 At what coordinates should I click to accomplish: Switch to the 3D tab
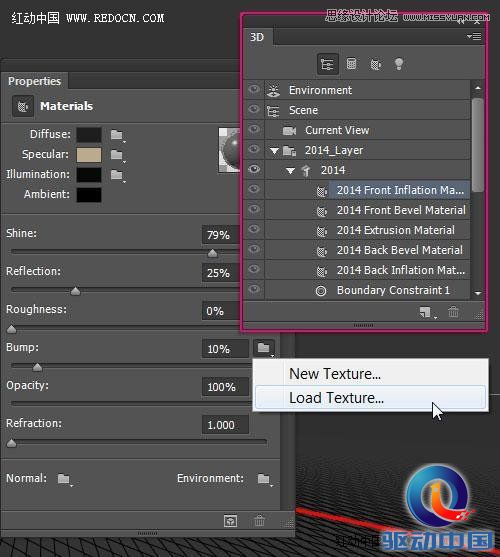click(257, 37)
